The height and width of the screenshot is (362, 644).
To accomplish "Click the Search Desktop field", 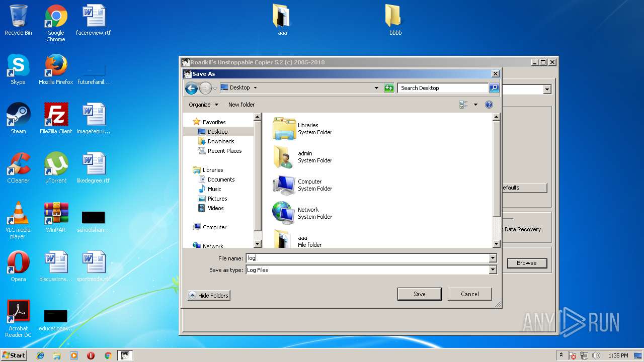I will pos(443,88).
